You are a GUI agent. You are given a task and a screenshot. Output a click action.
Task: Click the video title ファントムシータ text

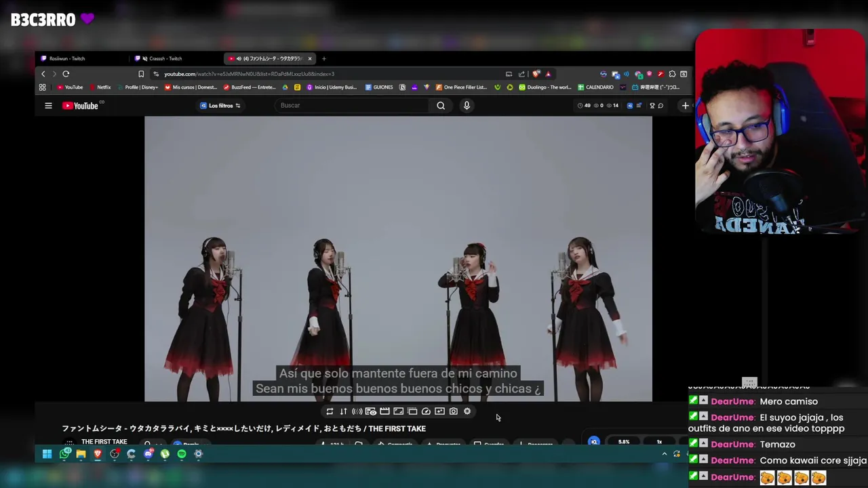point(244,428)
